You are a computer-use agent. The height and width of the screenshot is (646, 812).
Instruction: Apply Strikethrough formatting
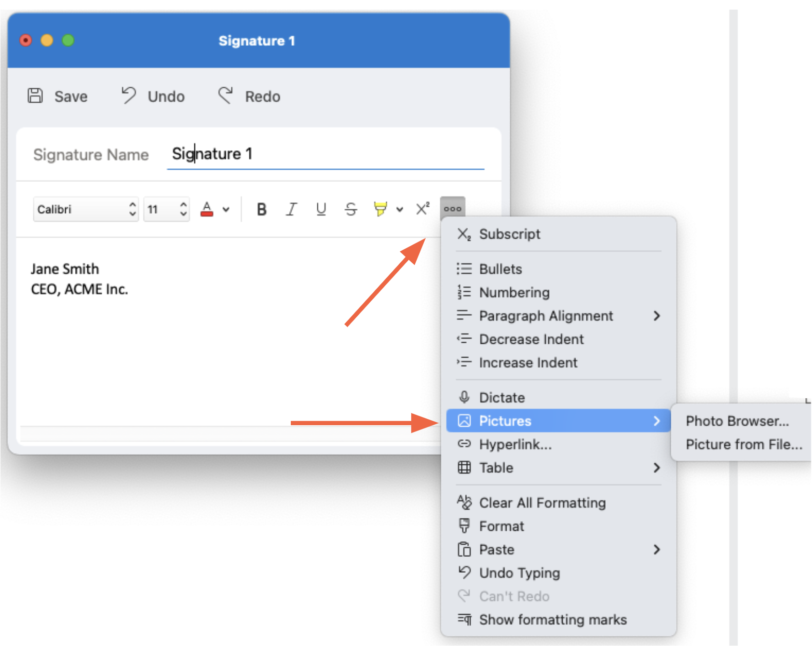(351, 209)
